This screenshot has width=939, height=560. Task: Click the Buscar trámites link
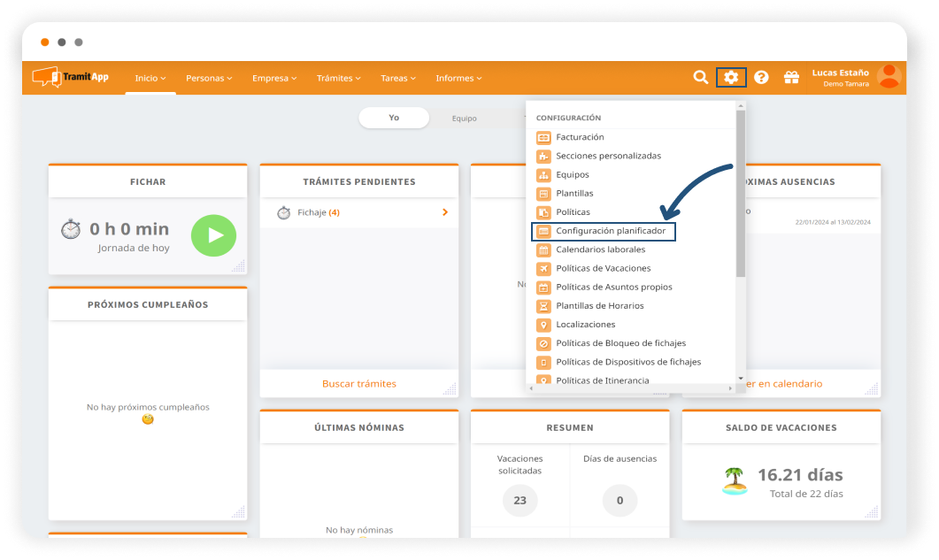pyautogui.click(x=358, y=384)
